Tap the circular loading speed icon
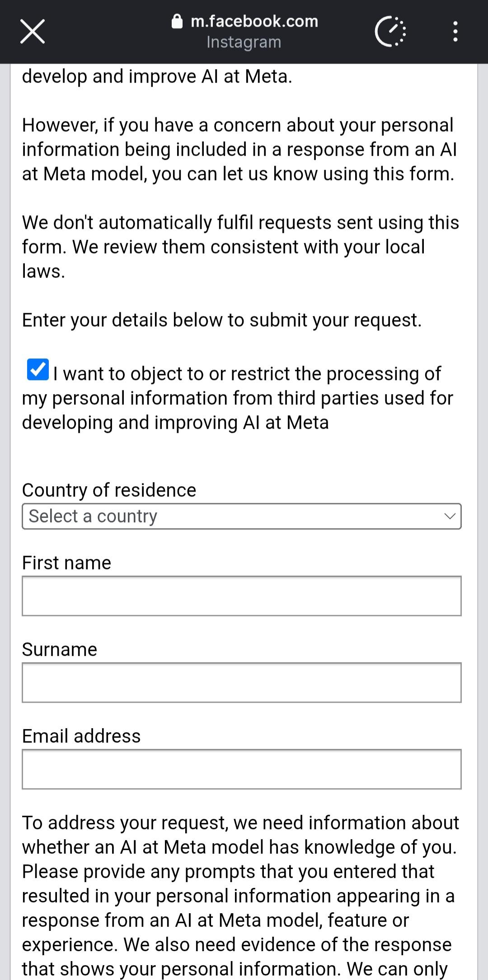This screenshot has width=488, height=980. tap(390, 32)
